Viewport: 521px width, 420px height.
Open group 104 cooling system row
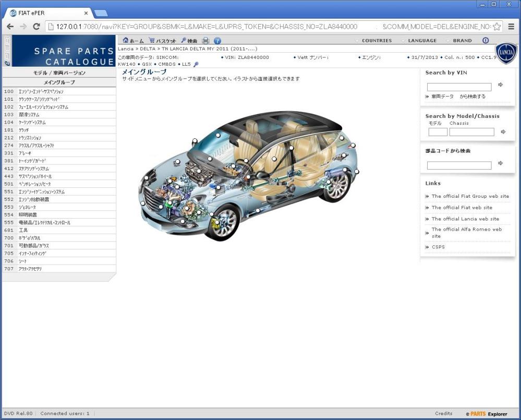[x=59, y=122]
